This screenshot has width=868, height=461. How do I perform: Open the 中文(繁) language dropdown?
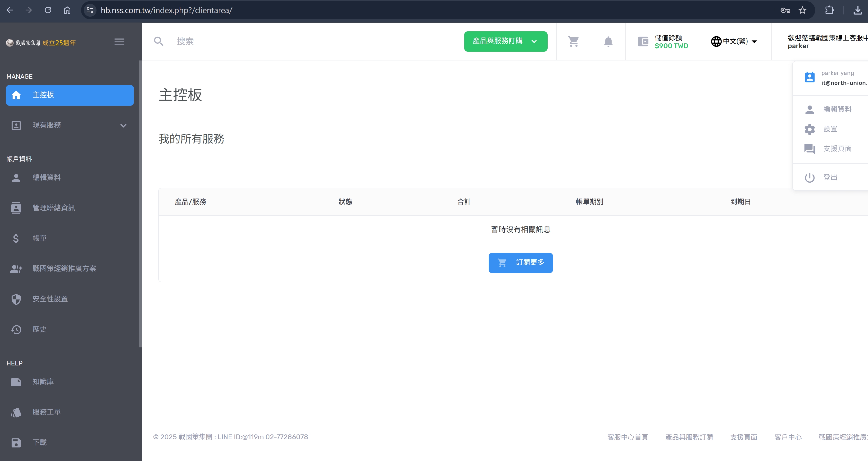point(734,41)
